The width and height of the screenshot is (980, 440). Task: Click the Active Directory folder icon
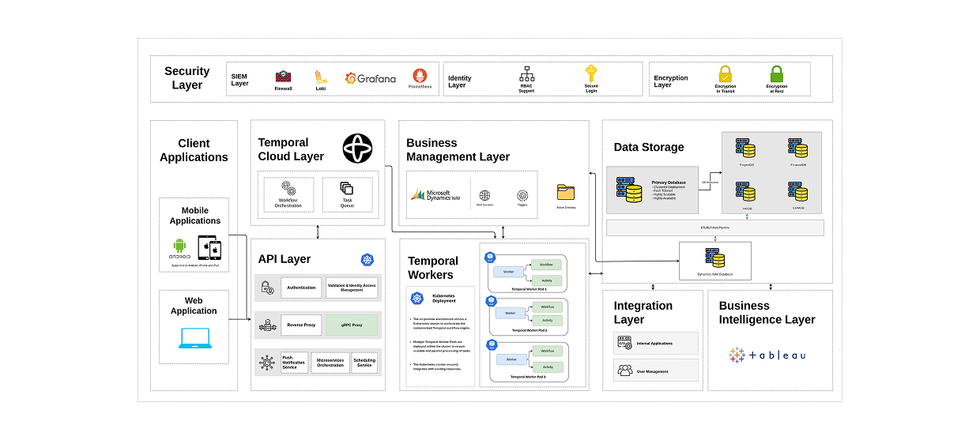566,192
